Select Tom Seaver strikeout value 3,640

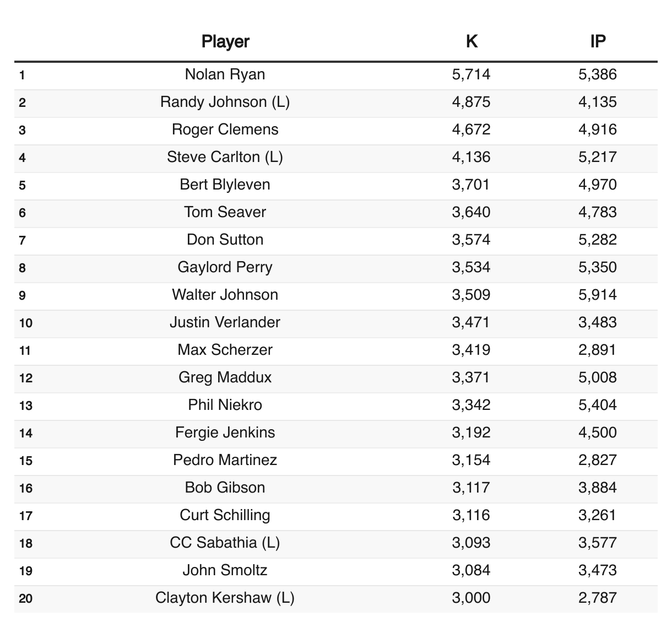[471, 212]
